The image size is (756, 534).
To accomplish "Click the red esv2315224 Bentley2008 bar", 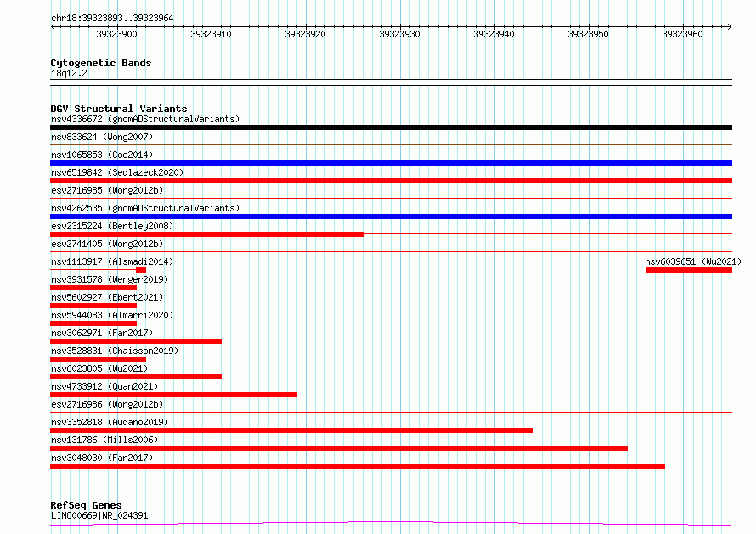I will click(x=207, y=234).
